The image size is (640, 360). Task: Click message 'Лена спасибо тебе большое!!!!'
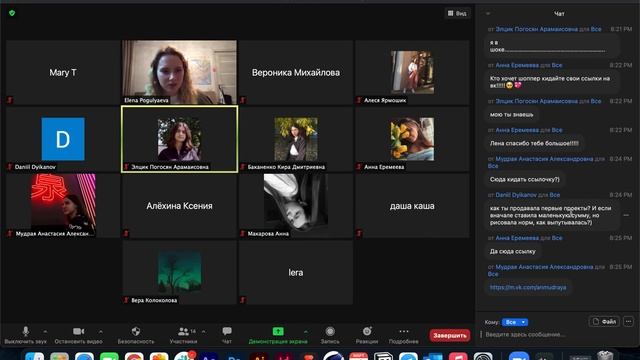pyautogui.click(x=534, y=143)
